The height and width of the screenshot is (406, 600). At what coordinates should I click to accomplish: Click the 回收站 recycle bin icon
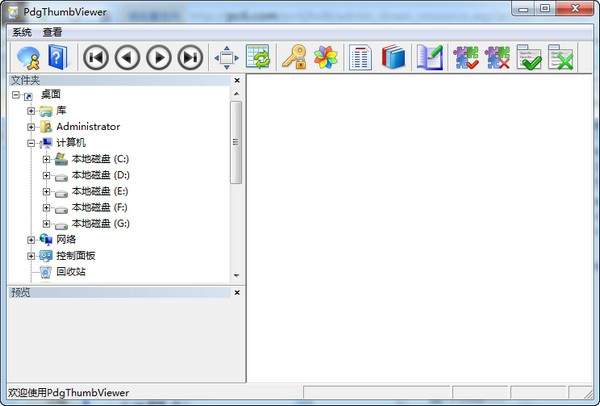[x=46, y=272]
